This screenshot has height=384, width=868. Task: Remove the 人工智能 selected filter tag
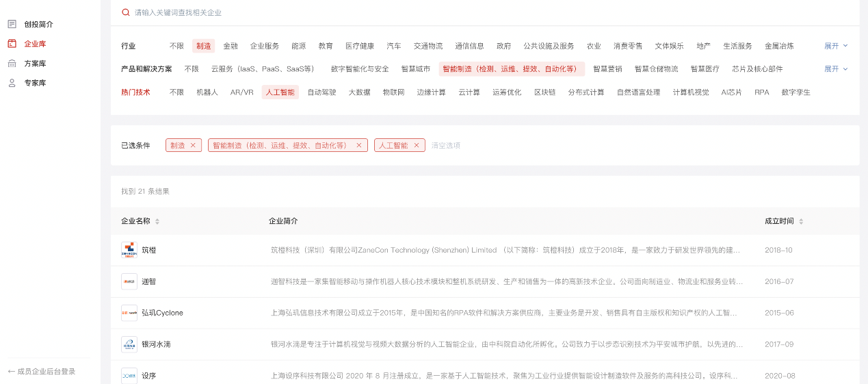(x=416, y=145)
